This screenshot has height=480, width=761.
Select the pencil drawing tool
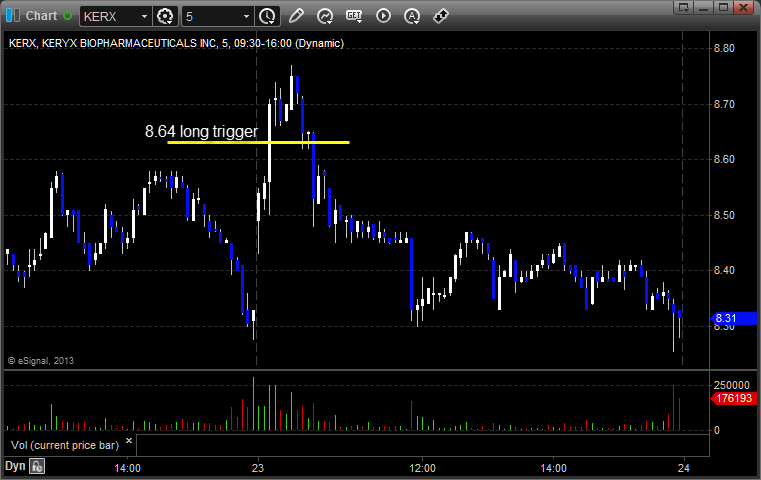pos(296,16)
